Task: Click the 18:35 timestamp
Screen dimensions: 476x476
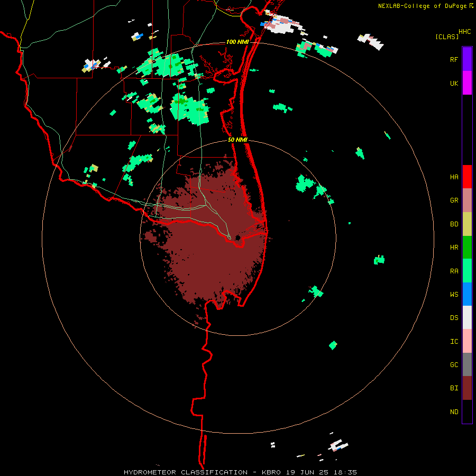Action: pos(344,472)
